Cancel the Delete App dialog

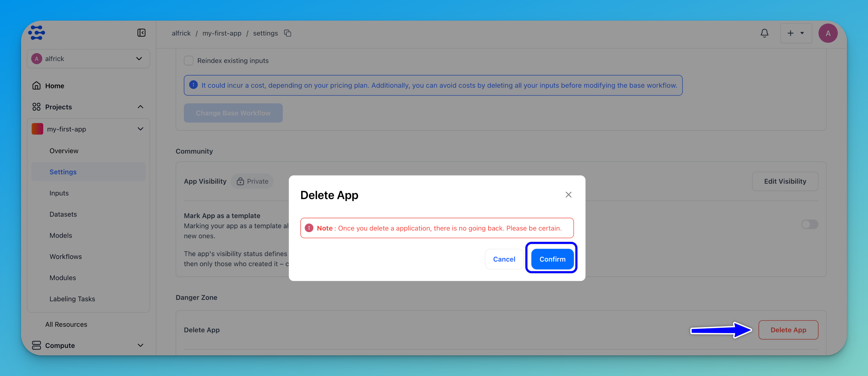point(504,259)
